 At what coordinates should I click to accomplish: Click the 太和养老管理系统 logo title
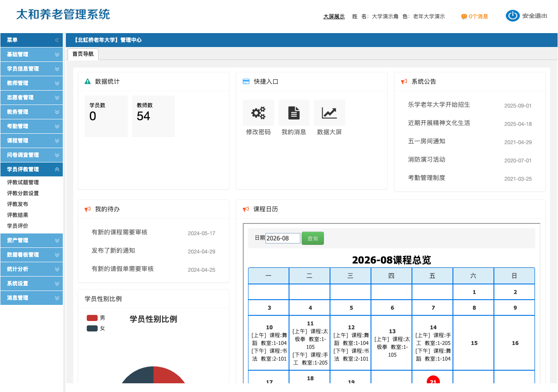click(x=63, y=14)
